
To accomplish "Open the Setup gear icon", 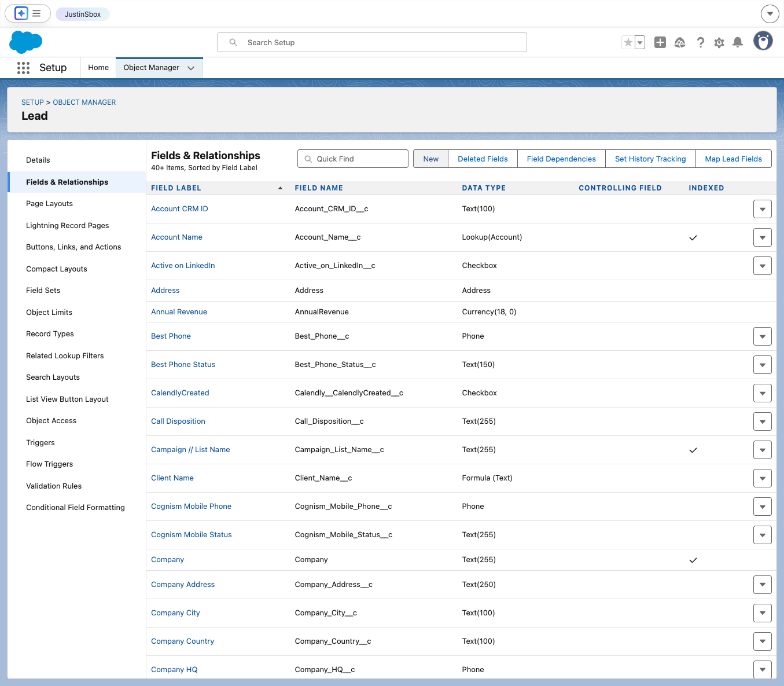I will (x=719, y=42).
